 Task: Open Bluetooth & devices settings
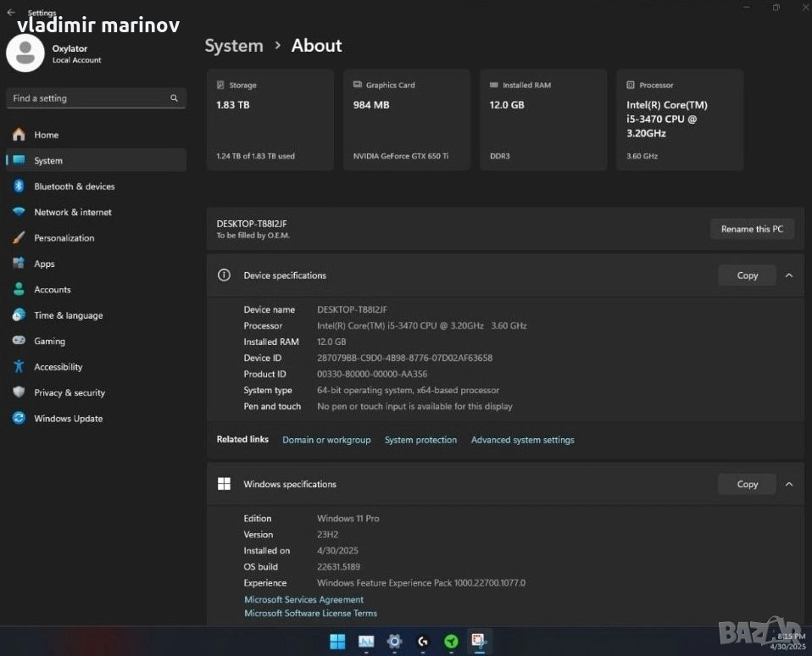point(74,186)
